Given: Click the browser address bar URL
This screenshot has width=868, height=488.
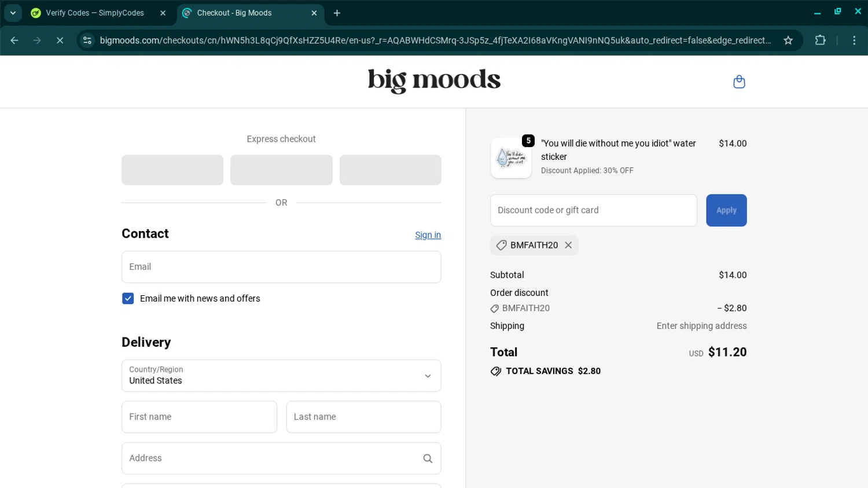Looking at the screenshot, I should [435, 40].
